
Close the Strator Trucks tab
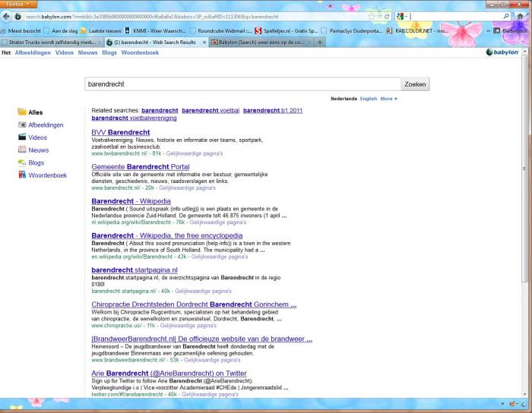tap(100, 43)
